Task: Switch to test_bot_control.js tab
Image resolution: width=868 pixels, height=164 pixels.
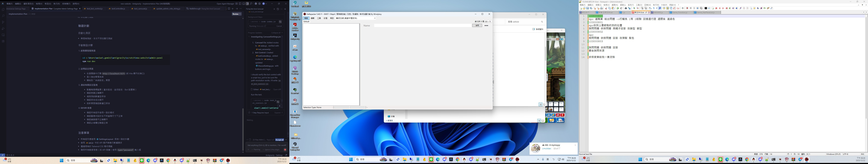Action: pos(94,9)
